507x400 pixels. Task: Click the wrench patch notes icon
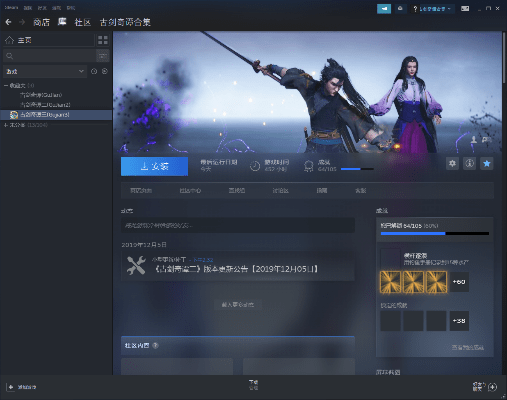tap(136, 265)
